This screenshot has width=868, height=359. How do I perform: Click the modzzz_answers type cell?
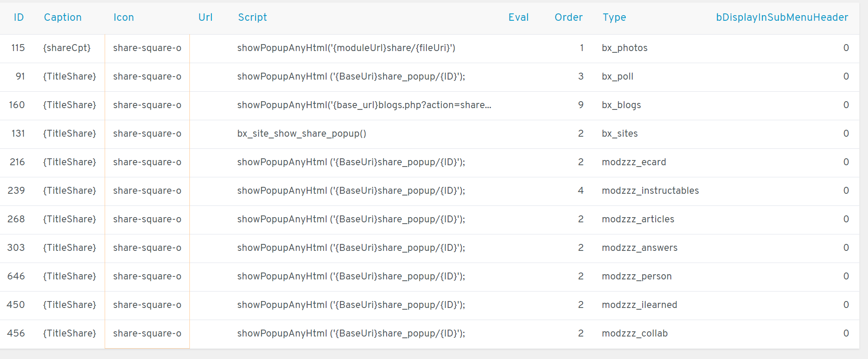coord(639,248)
